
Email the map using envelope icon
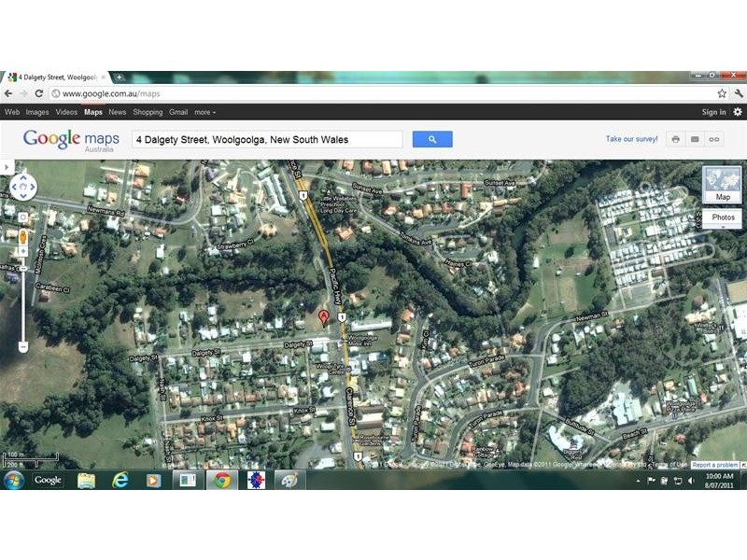pos(695,139)
